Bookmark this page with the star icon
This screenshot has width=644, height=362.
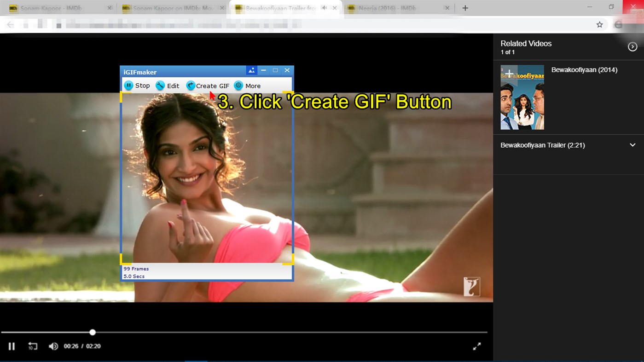pyautogui.click(x=600, y=24)
